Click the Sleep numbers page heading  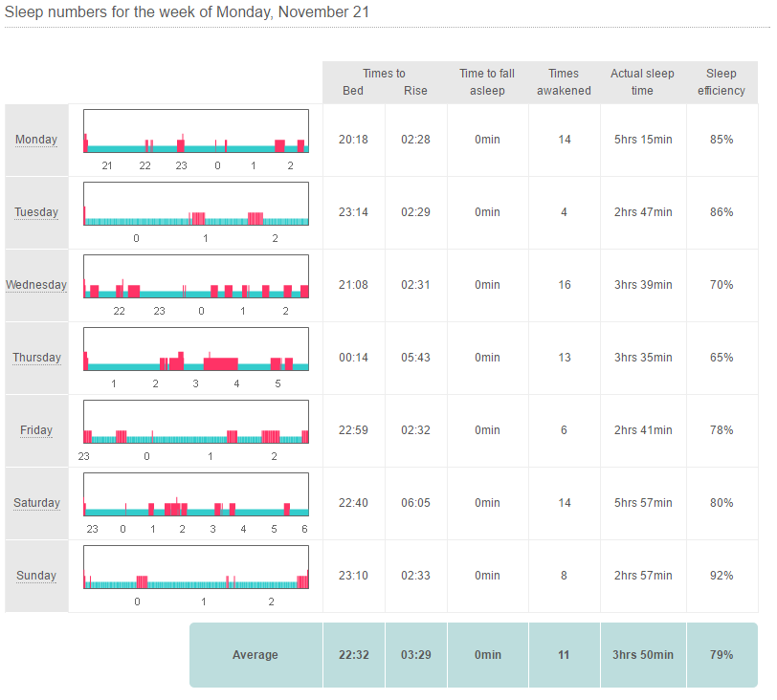coord(187,11)
